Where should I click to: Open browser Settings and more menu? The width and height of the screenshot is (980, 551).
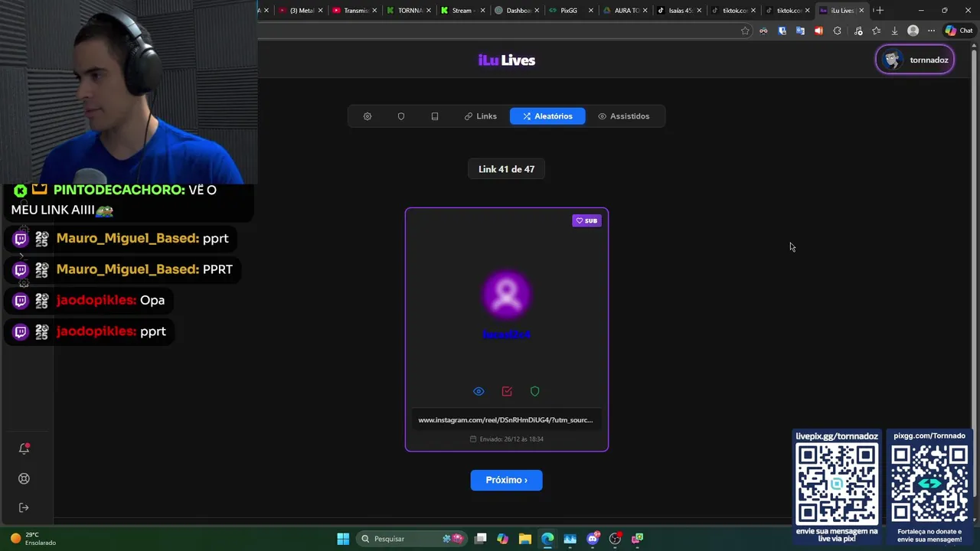[931, 31]
